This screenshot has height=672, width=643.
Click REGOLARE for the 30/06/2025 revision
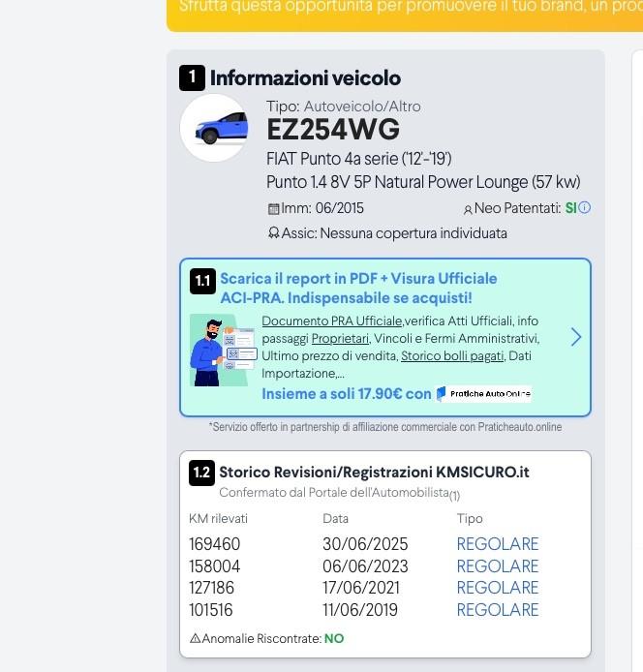(x=497, y=544)
